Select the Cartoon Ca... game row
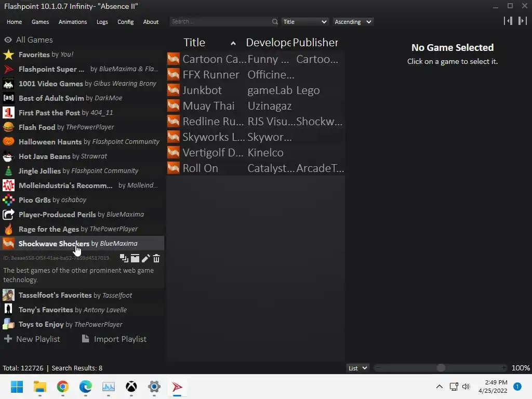The height and width of the screenshot is (399, 532). [x=256, y=59]
